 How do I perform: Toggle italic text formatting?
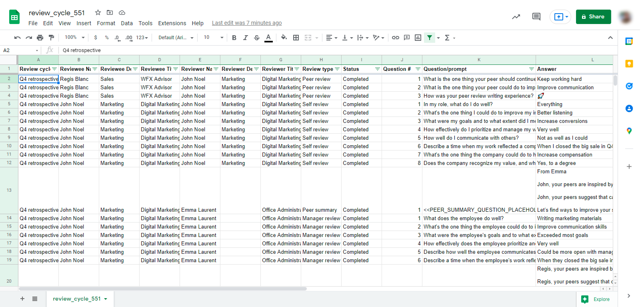(x=245, y=38)
